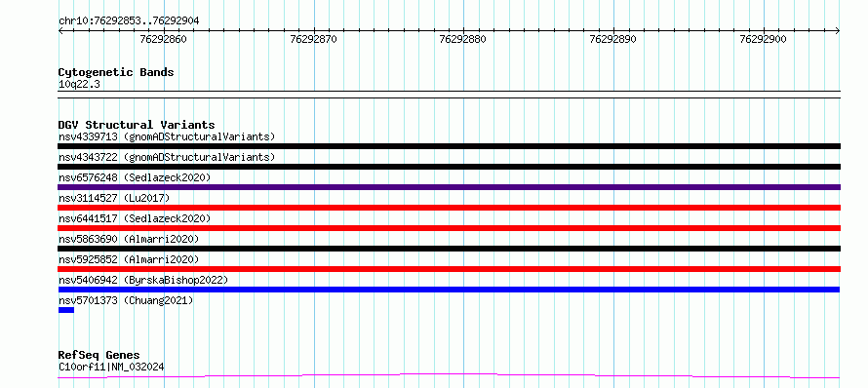
Task: Open the nsv5925852 (Almarri2020) label
Action: pyautogui.click(x=129, y=259)
